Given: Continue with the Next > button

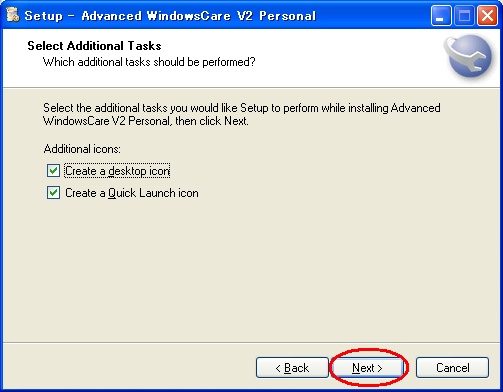Looking at the screenshot, I should tap(367, 368).
